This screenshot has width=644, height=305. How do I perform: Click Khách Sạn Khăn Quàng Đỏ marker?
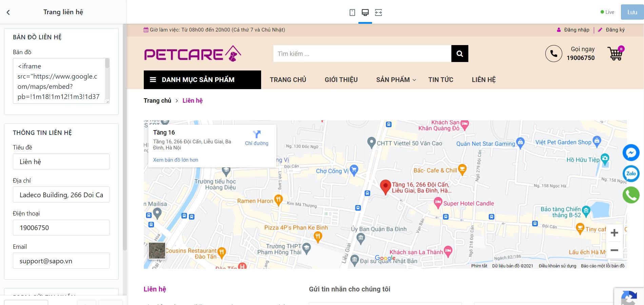(x=465, y=125)
